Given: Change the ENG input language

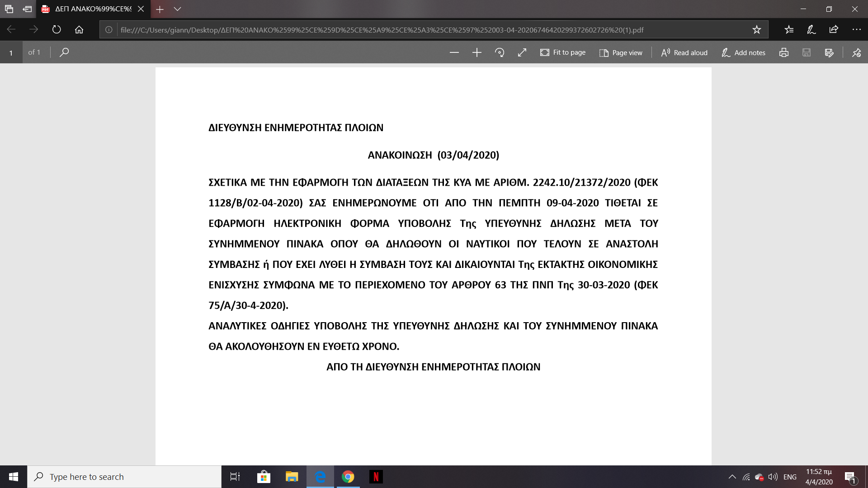Looking at the screenshot, I should tap(790, 477).
